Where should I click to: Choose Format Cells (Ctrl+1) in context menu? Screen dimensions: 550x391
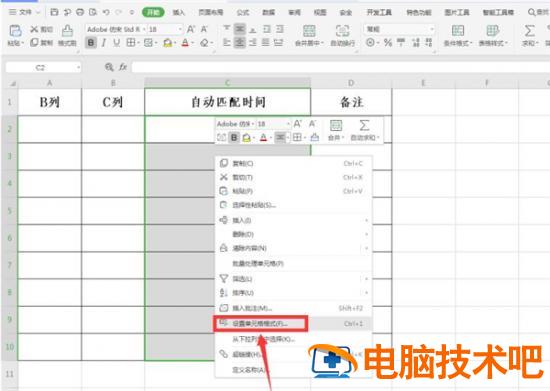click(293, 323)
